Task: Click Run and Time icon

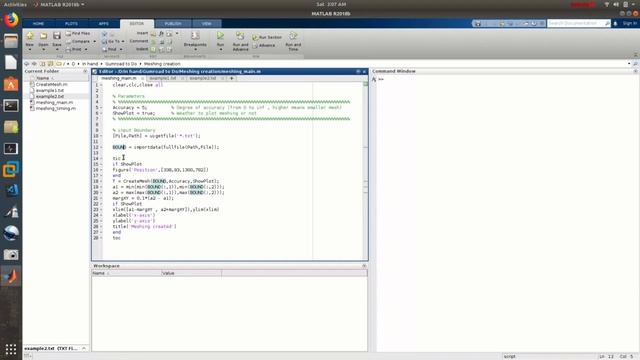Action: click(x=293, y=36)
